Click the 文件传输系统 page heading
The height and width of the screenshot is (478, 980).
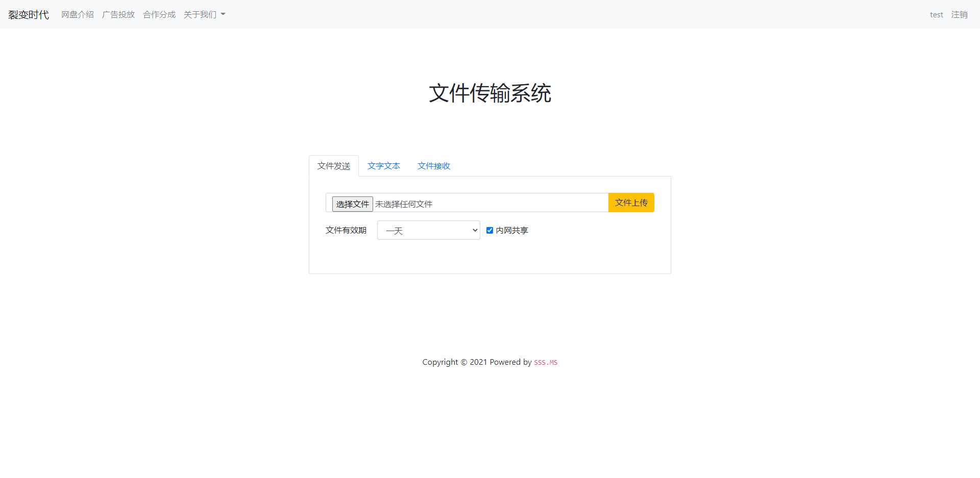(x=489, y=94)
